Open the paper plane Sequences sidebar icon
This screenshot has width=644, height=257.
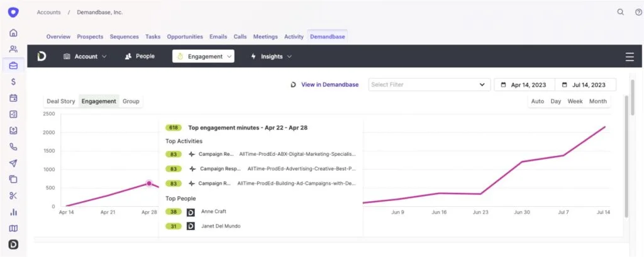(13, 163)
